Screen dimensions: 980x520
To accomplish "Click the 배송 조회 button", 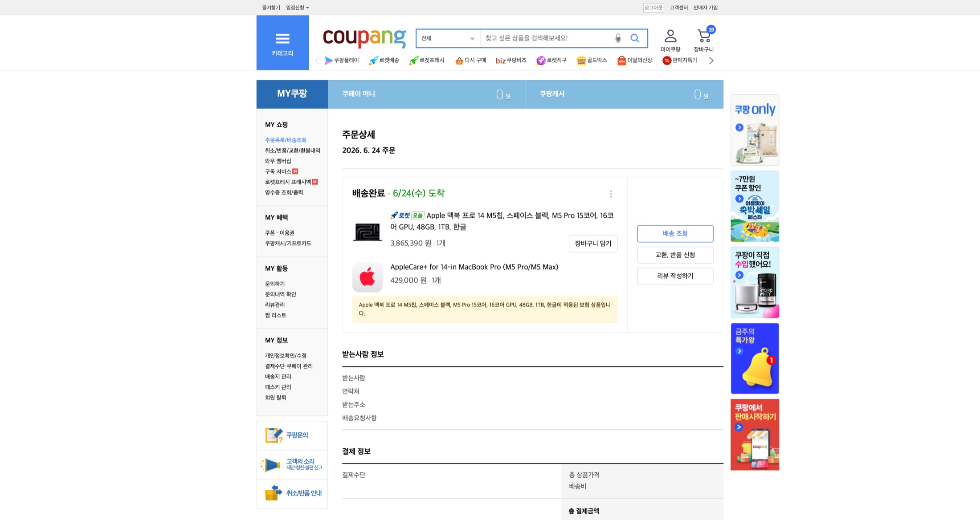I will click(675, 234).
